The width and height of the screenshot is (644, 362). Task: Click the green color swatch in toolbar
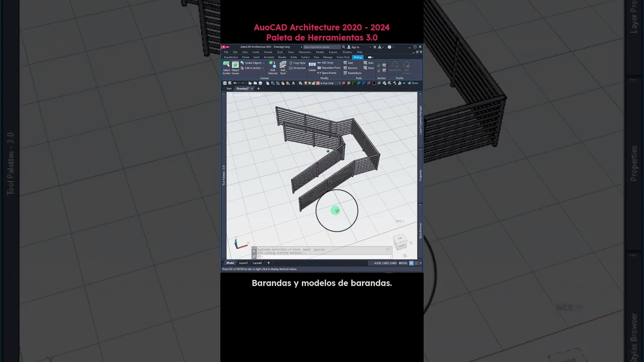pos(354,83)
